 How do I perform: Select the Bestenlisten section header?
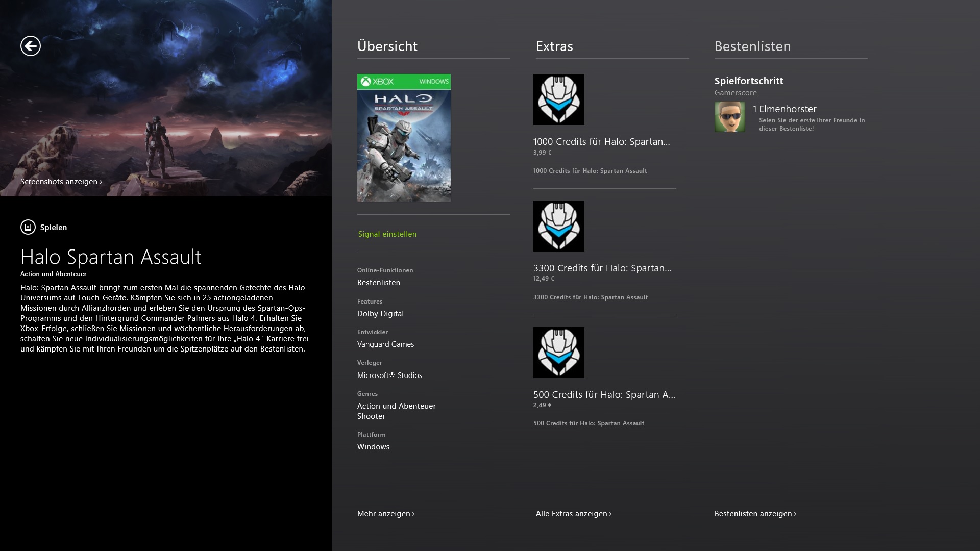click(x=753, y=46)
